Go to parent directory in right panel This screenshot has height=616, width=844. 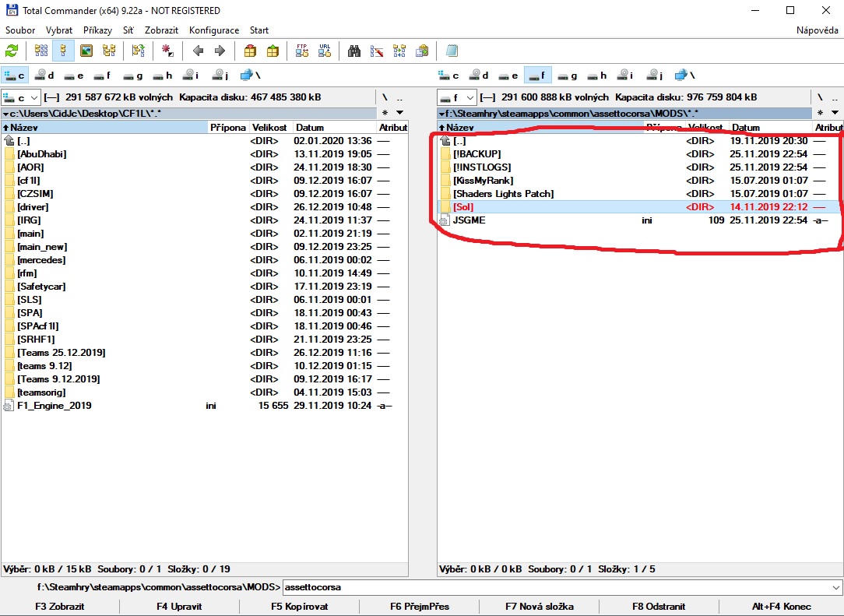(x=835, y=97)
